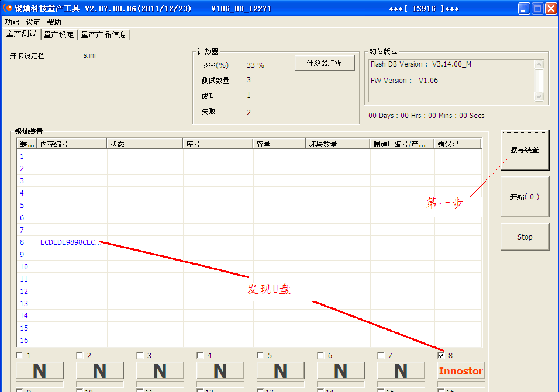This screenshot has width=559, height=392.
Task: Minimize the window
Action: pos(524,9)
